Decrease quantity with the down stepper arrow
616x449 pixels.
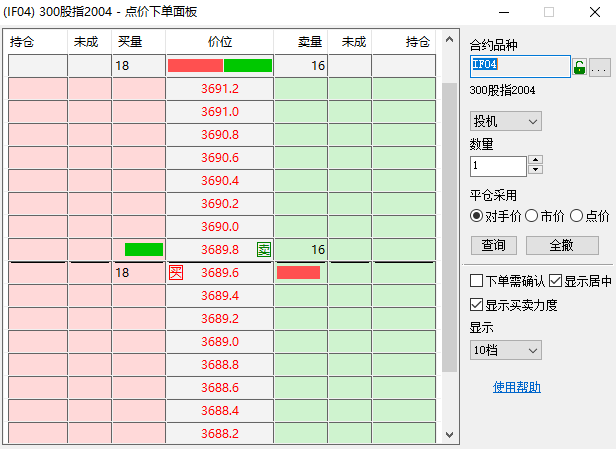tap(535, 170)
